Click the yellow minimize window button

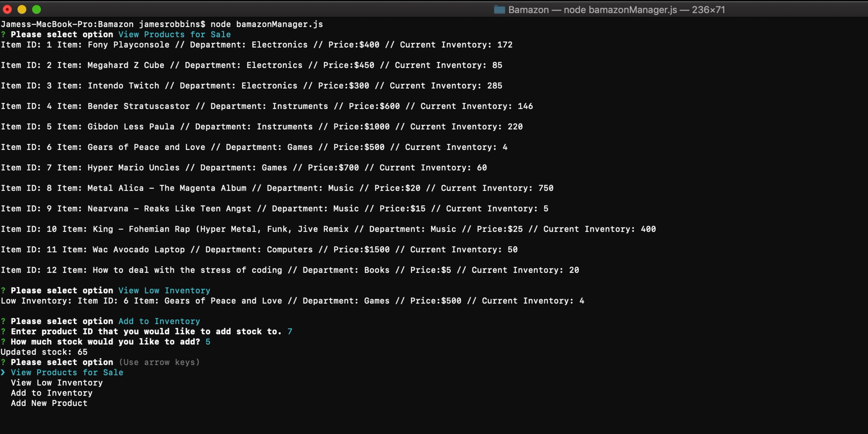[x=22, y=10]
